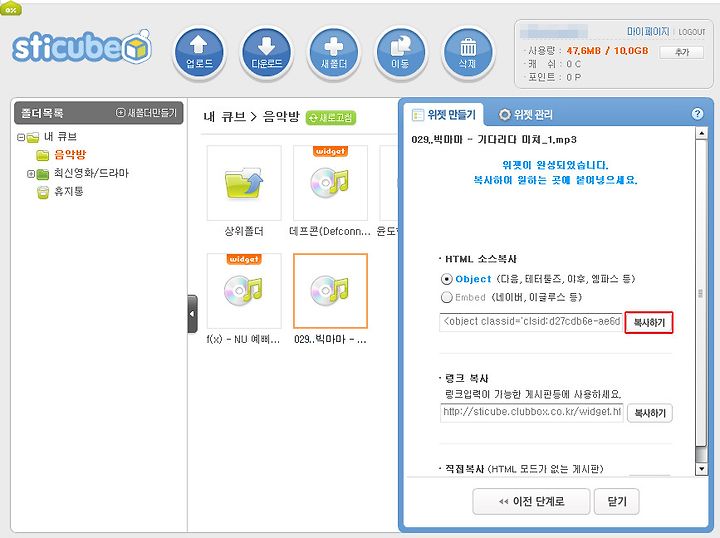Open the help question mark icon

[x=697, y=114]
